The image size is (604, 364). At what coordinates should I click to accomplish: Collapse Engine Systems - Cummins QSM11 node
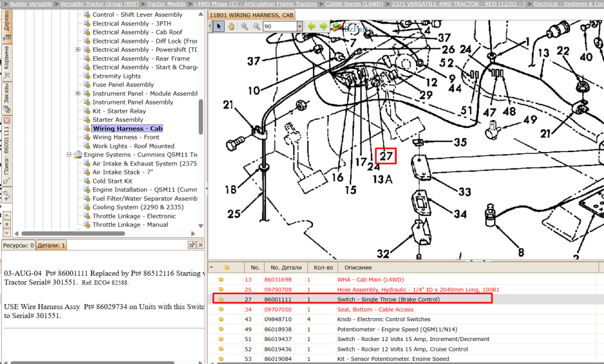69,155
